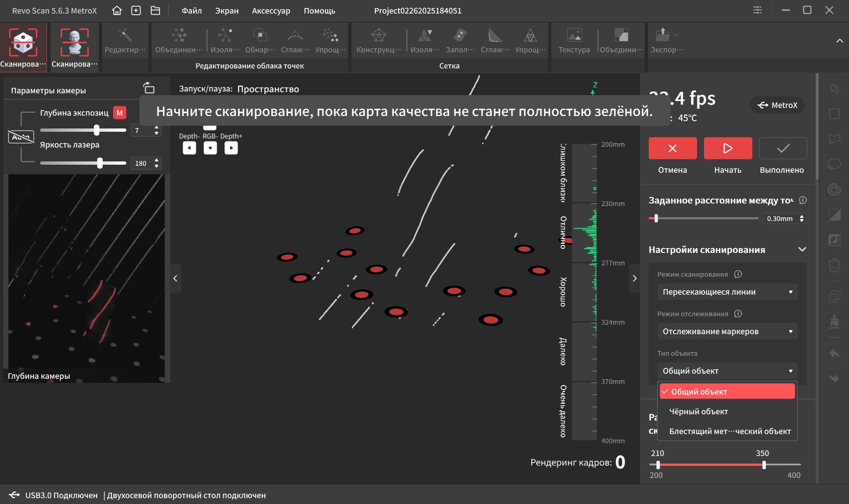This screenshot has width=849, height=504.
Task: Open the Файл menu
Action: [x=192, y=11]
